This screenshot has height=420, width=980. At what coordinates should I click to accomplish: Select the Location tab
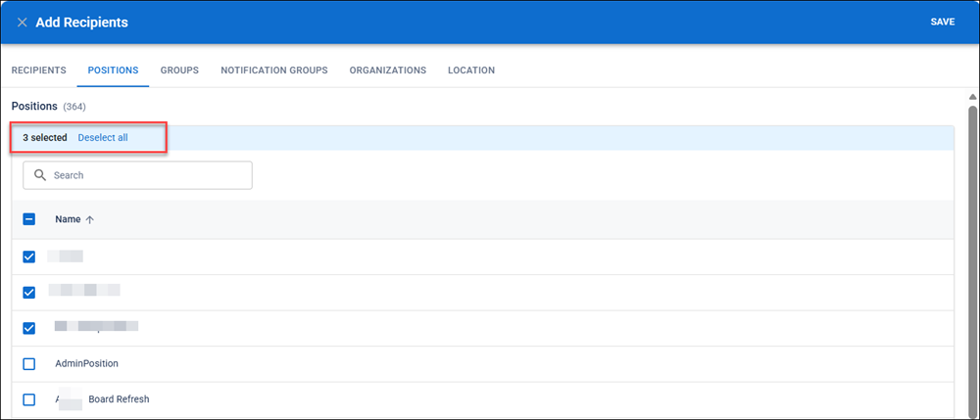pyautogui.click(x=471, y=70)
